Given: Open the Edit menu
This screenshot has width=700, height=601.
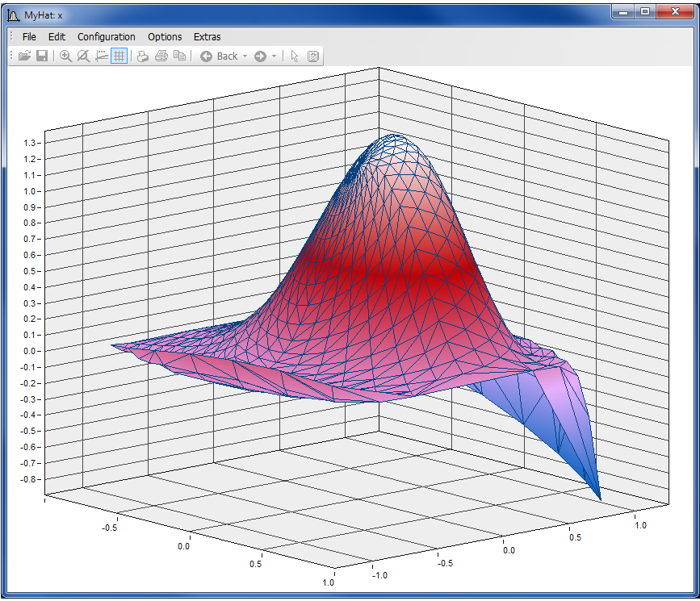Looking at the screenshot, I should pos(57,36).
